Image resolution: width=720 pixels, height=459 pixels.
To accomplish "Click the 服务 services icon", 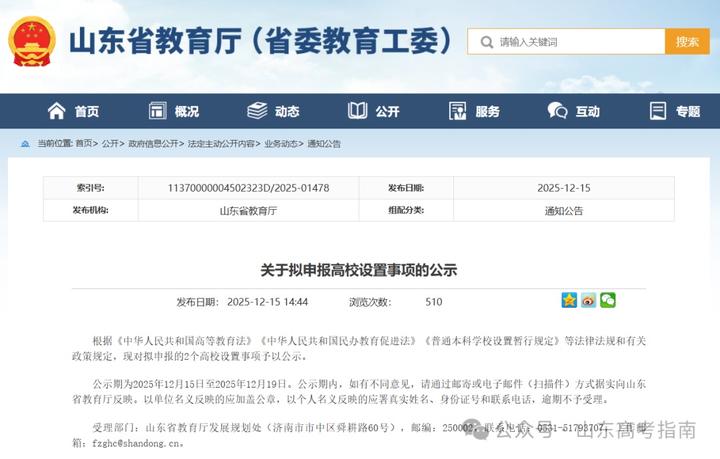I will pyautogui.click(x=457, y=111).
